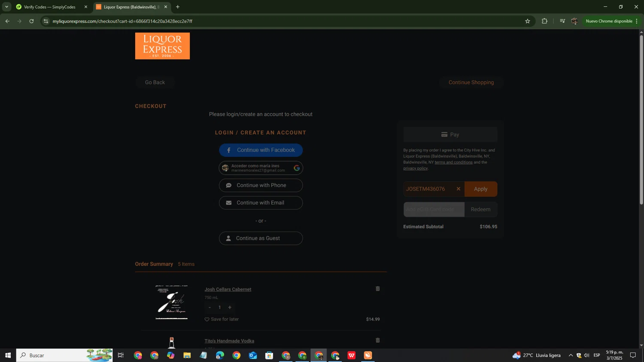
Task: Open the volume control in system tray
Action: 586,355
